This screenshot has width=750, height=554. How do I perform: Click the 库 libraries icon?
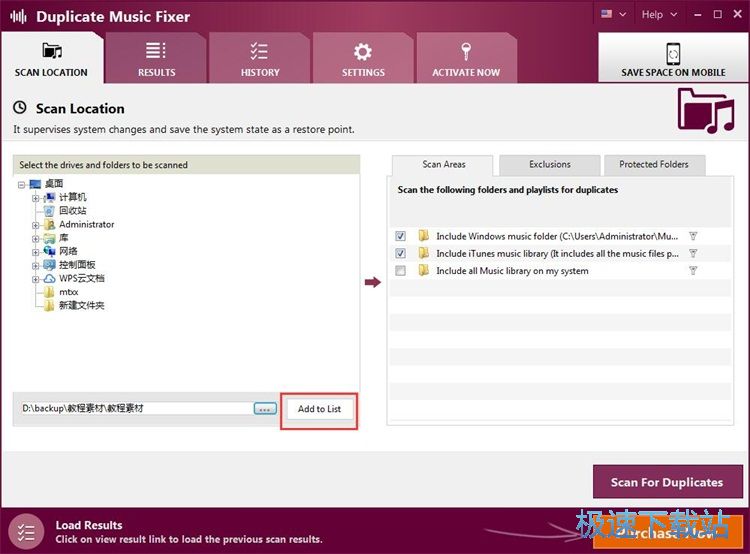click(x=49, y=238)
